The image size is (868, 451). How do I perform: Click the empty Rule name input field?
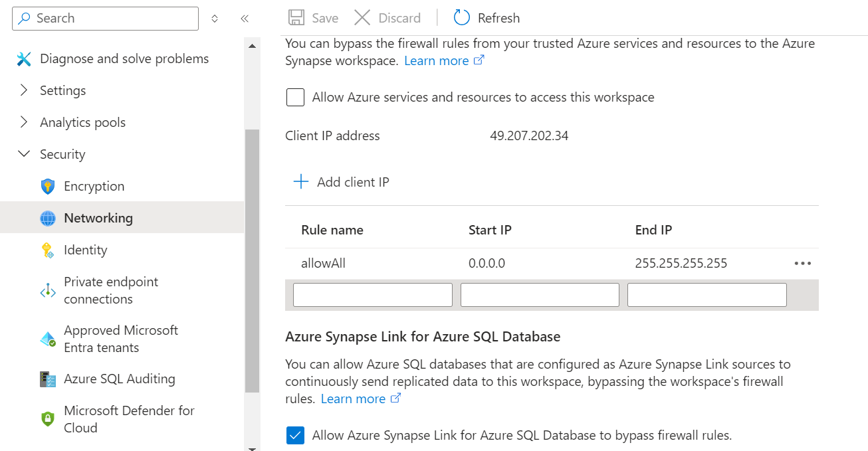coord(372,294)
